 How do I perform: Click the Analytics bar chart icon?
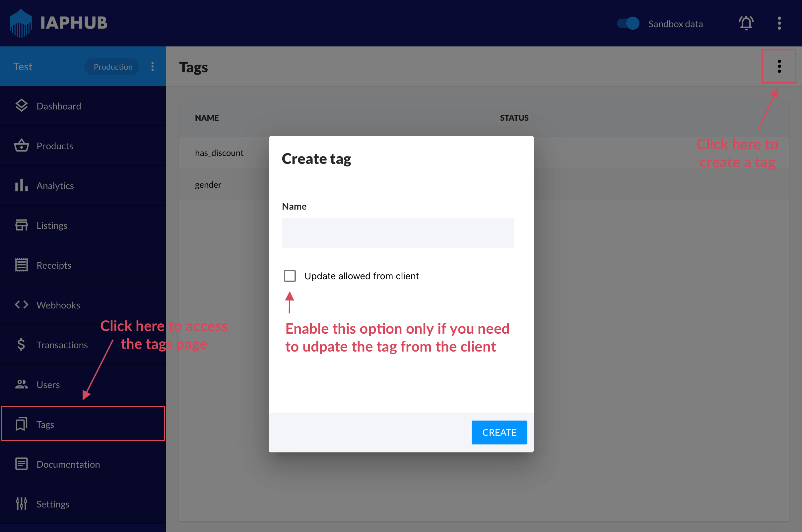coord(21,186)
